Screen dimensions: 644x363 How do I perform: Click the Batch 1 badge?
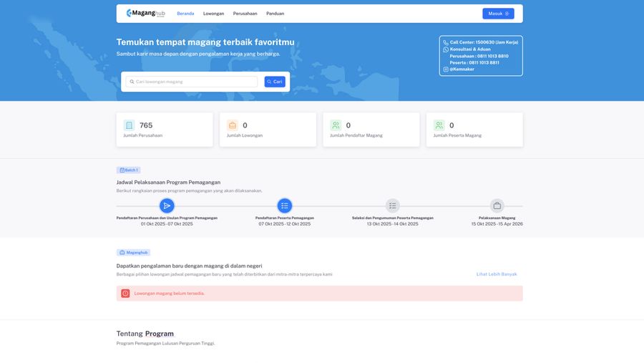click(x=129, y=170)
